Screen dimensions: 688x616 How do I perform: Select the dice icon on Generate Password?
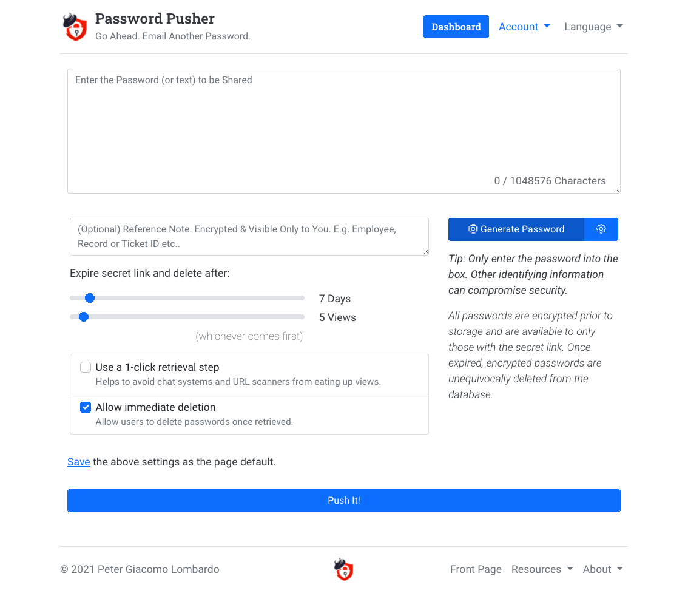pyautogui.click(x=473, y=229)
